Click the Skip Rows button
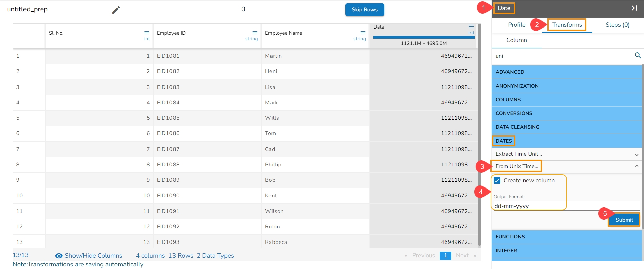This screenshot has width=644, height=269. click(x=364, y=10)
